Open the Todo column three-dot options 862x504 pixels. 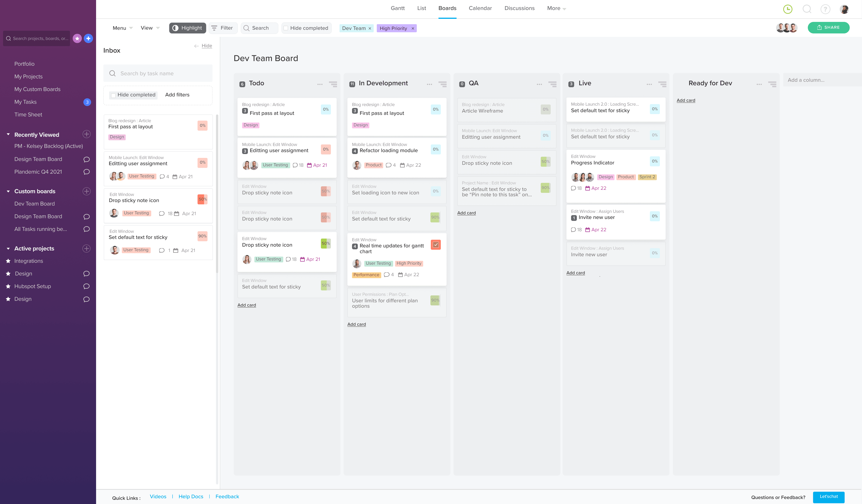pyautogui.click(x=320, y=84)
